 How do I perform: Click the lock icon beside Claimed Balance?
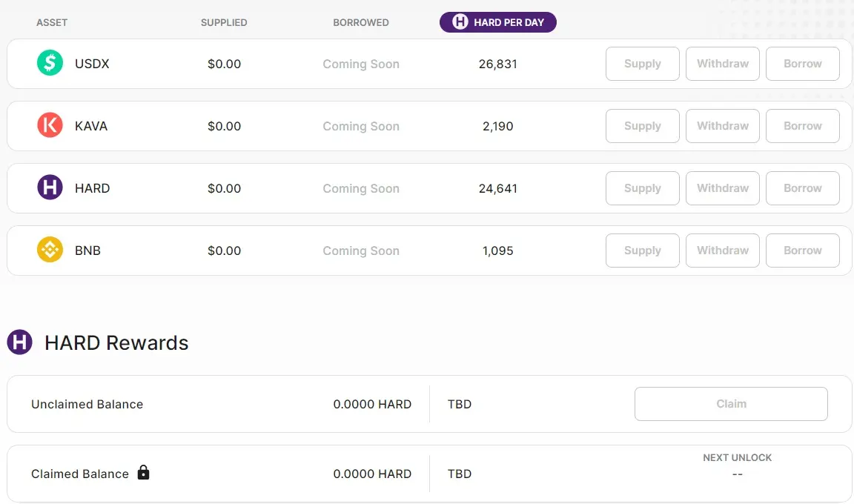tap(143, 472)
